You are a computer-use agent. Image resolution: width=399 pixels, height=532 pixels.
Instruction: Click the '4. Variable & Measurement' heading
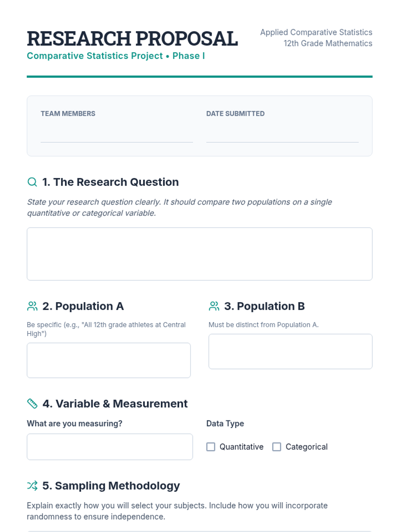[115, 404]
